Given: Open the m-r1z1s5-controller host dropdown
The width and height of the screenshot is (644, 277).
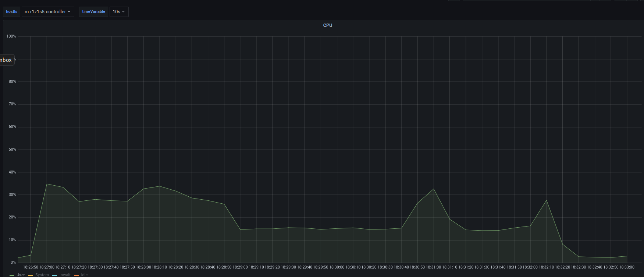Looking at the screenshot, I should (x=47, y=12).
